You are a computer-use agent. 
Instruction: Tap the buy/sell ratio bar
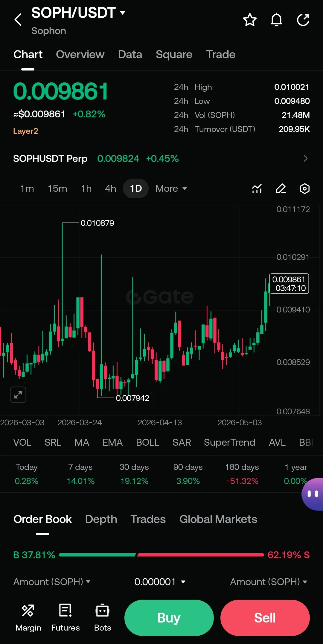(x=161, y=555)
